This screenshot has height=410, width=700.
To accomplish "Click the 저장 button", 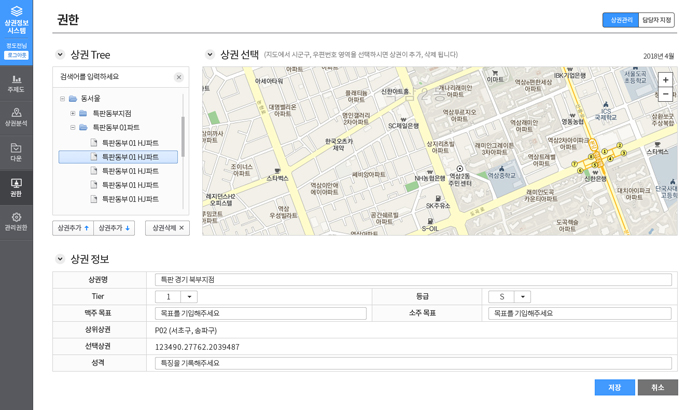I will tap(614, 387).
